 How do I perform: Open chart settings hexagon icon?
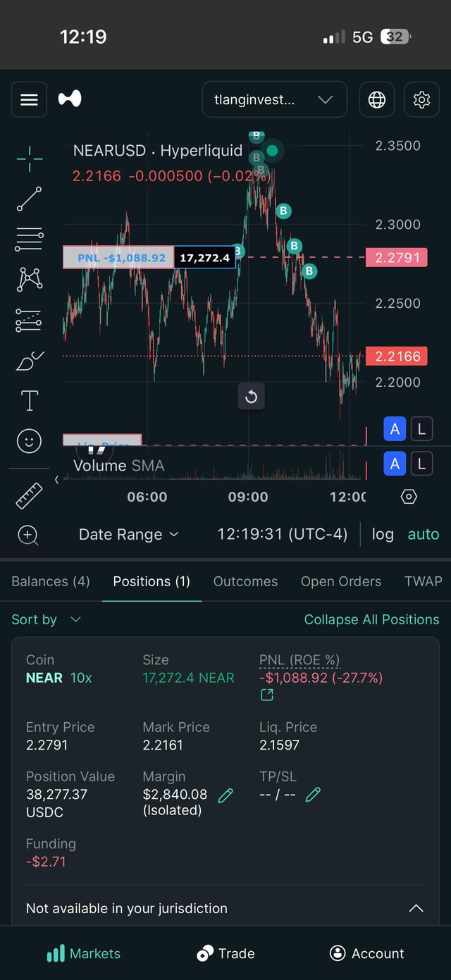tap(409, 496)
